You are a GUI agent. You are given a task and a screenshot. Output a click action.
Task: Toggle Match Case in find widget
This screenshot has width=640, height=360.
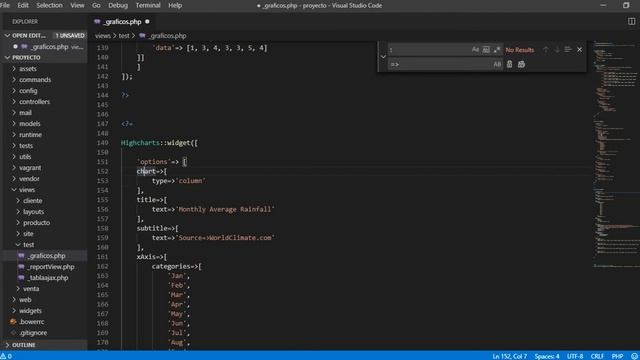pos(475,50)
